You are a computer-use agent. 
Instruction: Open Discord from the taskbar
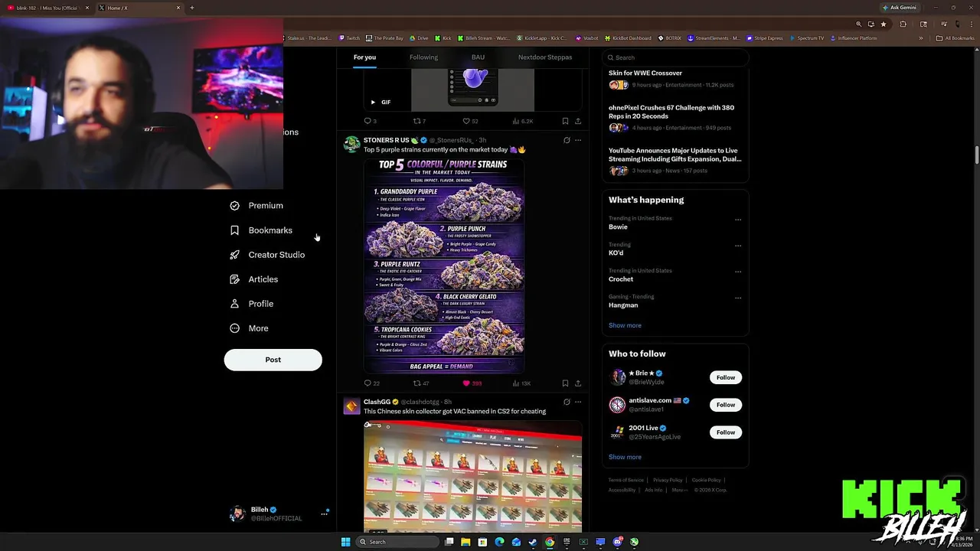pos(617,542)
